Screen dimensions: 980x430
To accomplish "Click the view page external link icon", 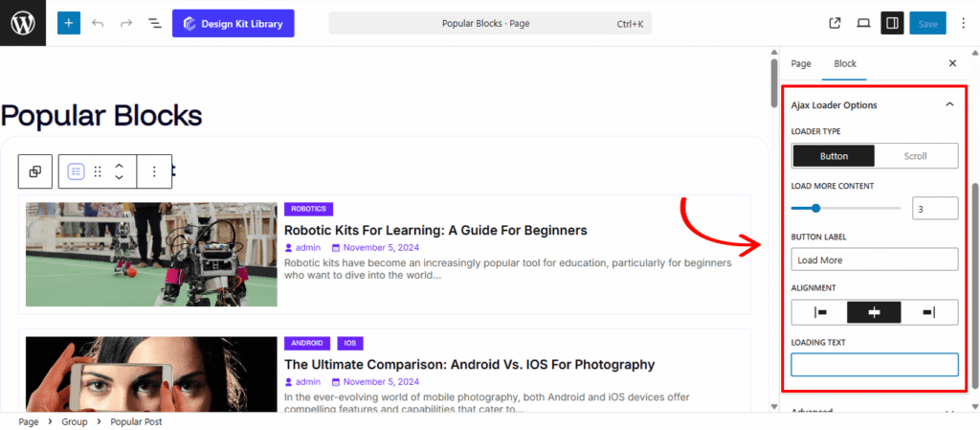I will pyautogui.click(x=835, y=23).
